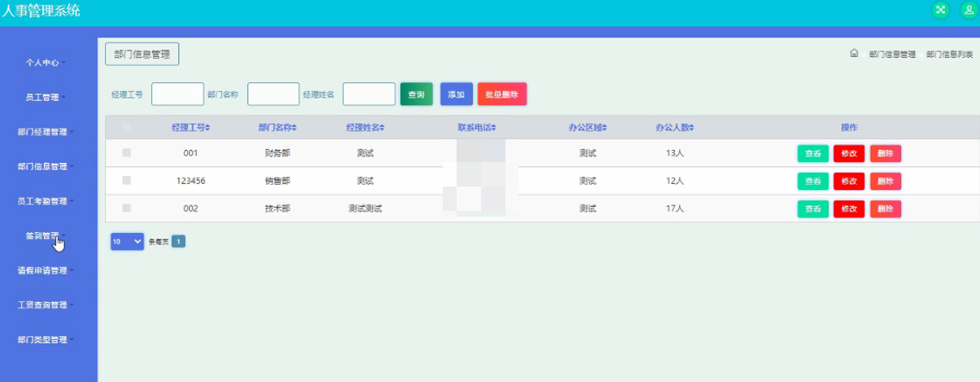
Task: Click 部门信息列表 breadcrumb link
Action: click(950, 55)
